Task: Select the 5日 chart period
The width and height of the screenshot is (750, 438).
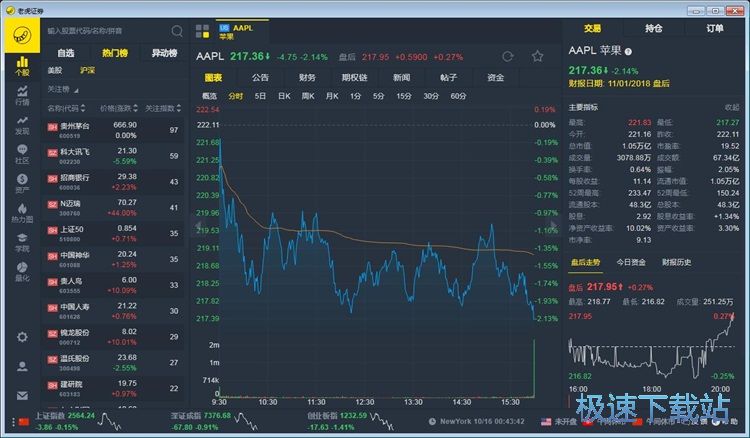Action: 260,96
